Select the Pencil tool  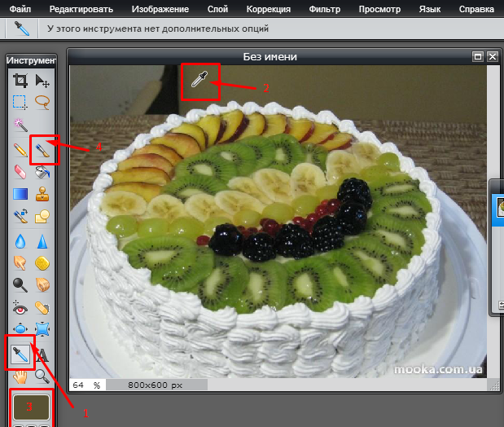(x=20, y=149)
